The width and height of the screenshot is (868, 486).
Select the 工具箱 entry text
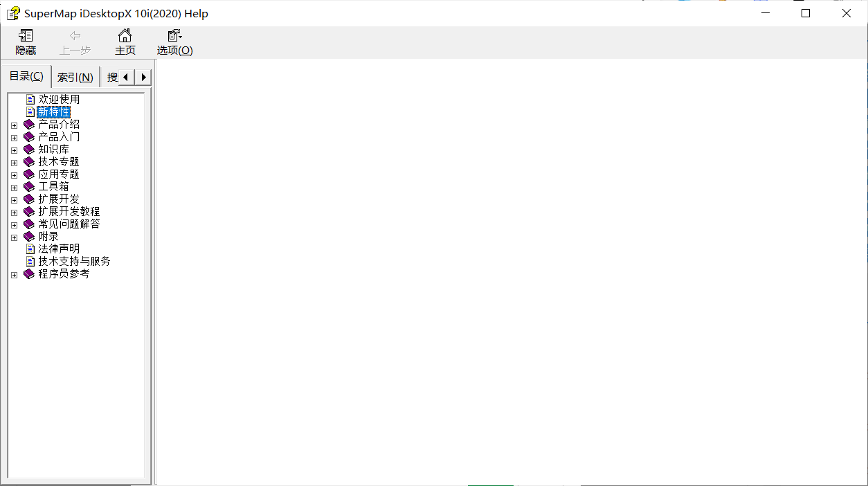(54, 187)
